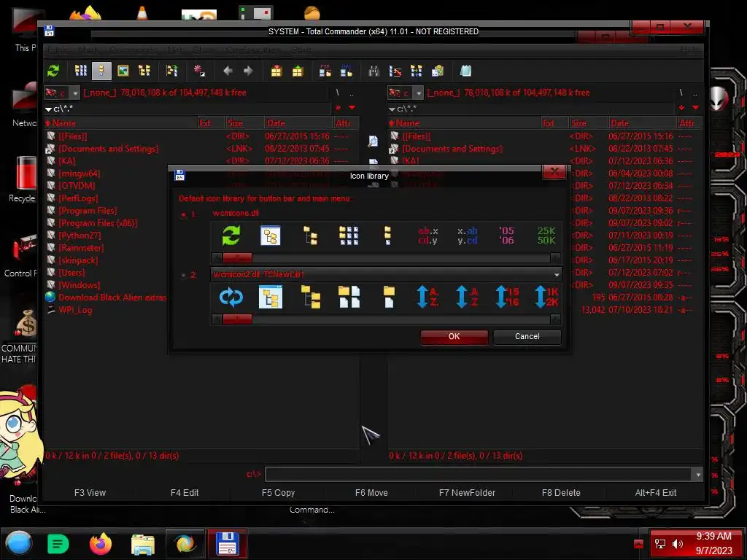Viewport: 747px width, 560px height.
Task: Open the command line history dropdown
Action: point(698,474)
